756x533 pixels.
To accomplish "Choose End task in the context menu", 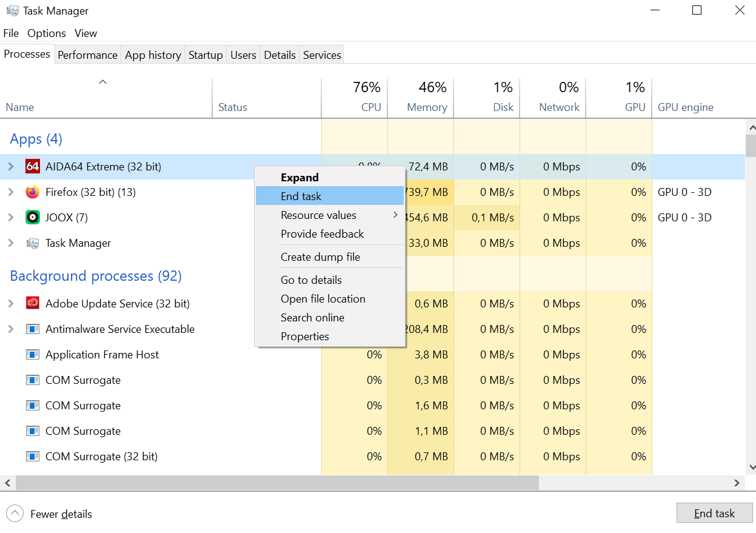I will 330,196.
